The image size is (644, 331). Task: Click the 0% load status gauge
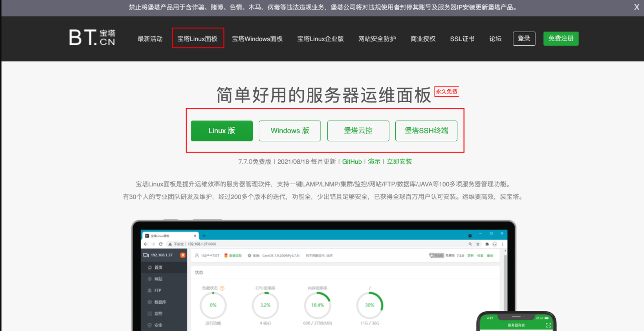click(213, 305)
